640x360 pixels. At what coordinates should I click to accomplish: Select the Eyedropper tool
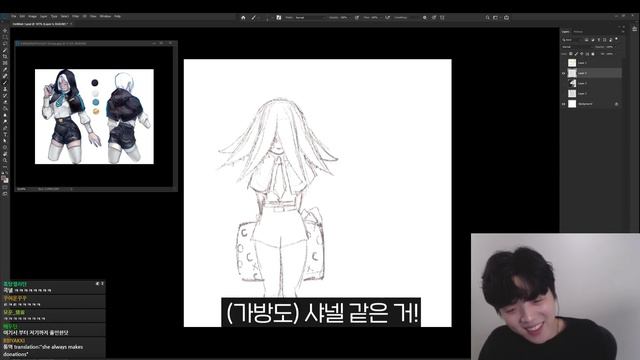[x=5, y=69]
